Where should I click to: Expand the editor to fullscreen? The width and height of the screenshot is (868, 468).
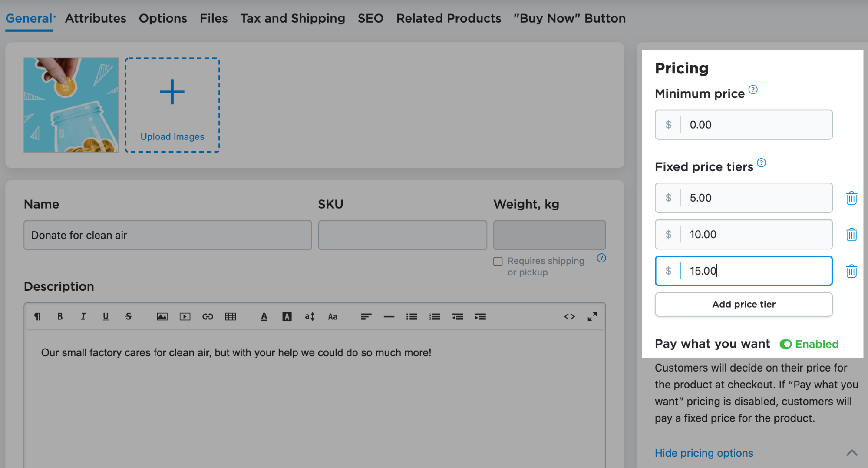coord(592,316)
